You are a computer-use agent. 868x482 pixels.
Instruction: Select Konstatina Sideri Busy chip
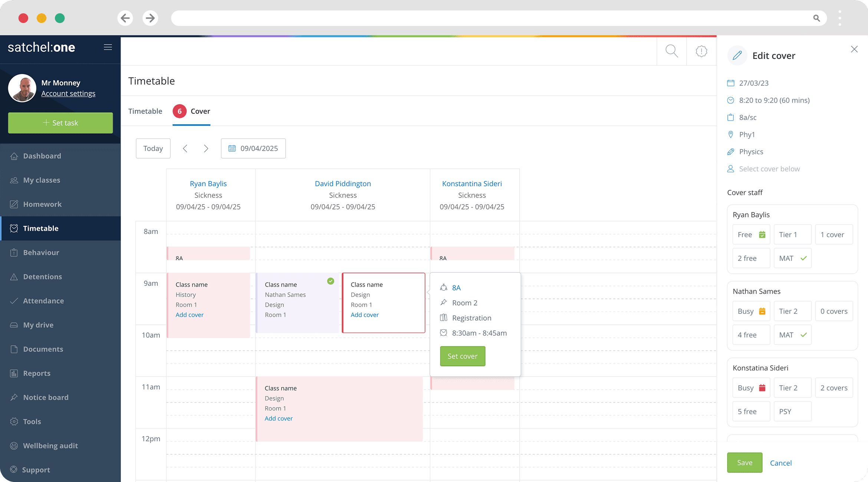pyautogui.click(x=751, y=388)
